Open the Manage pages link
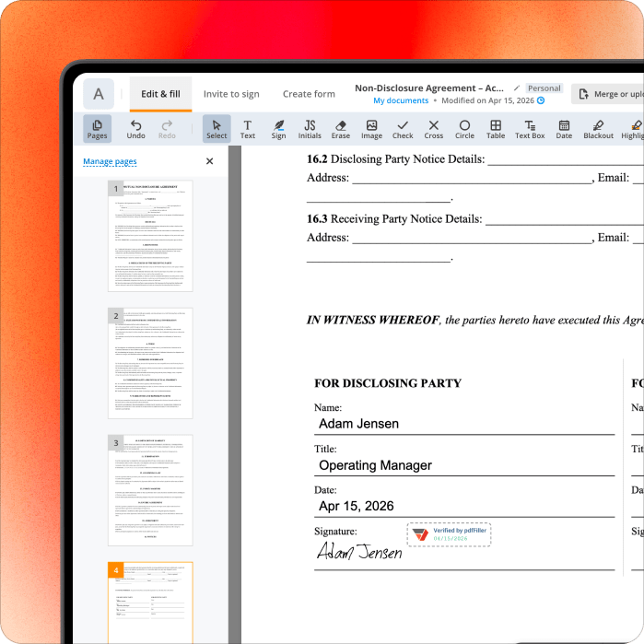This screenshot has height=644, width=644. [x=110, y=161]
